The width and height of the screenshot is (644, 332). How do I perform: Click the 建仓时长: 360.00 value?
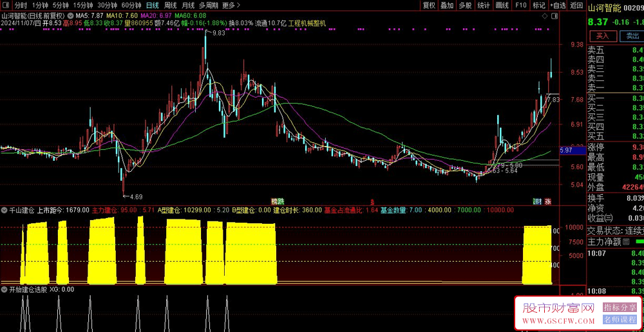(x=298, y=210)
